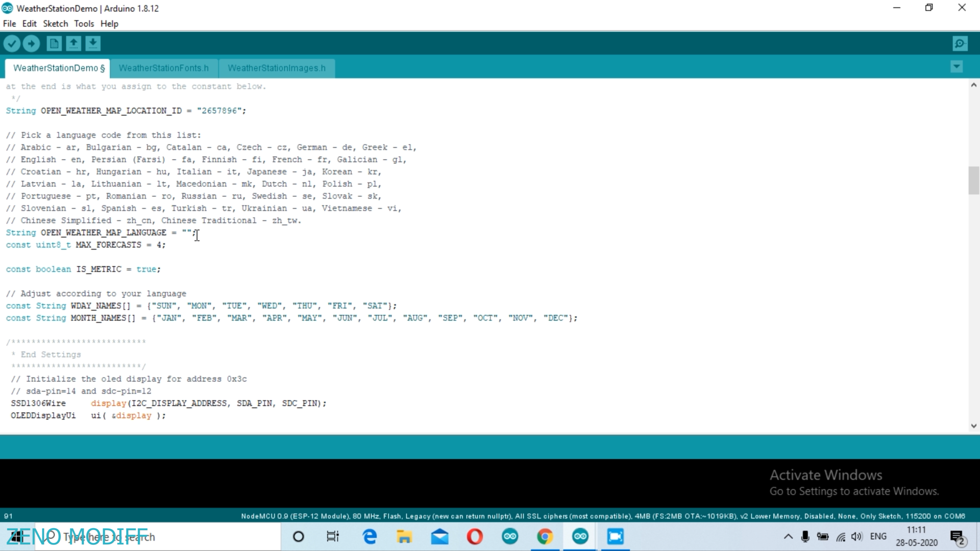Image resolution: width=980 pixels, height=551 pixels.
Task: Click the battery status tray icon
Action: point(823,537)
